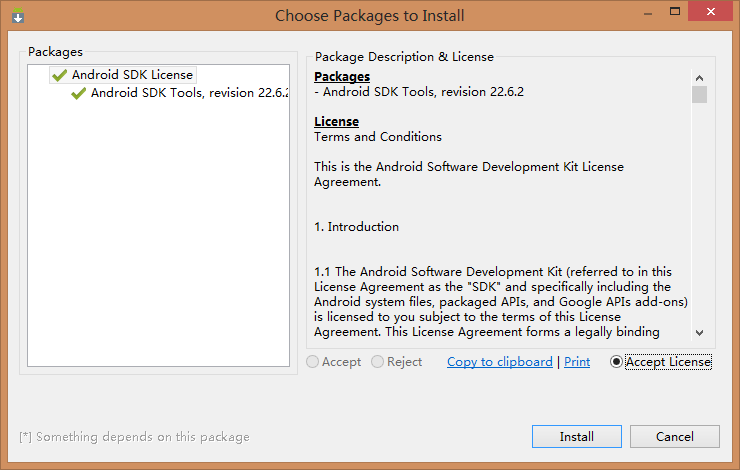Click the license scrollbar down arrow
The image size is (740, 470).
tap(699, 333)
